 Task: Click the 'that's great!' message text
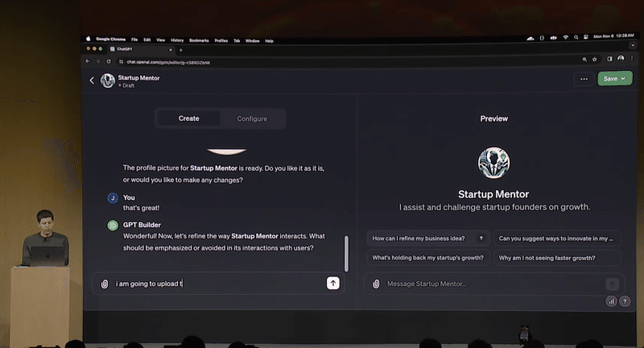click(x=142, y=208)
